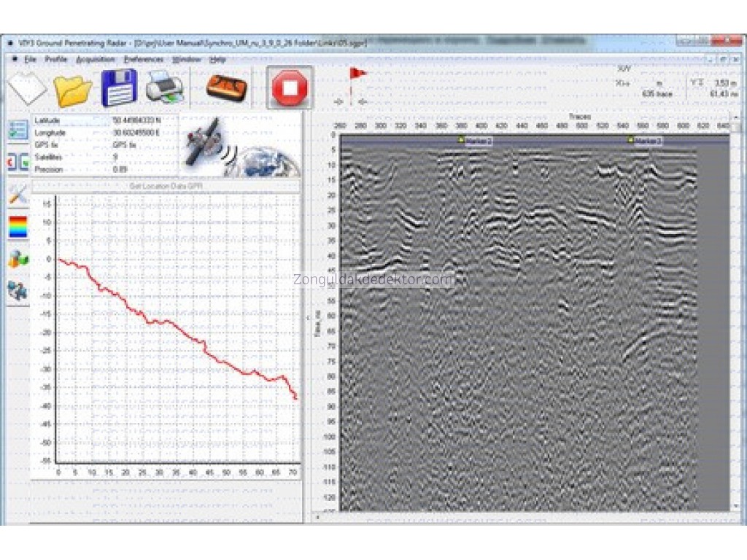The width and height of the screenshot is (747, 560).
Task: Click the Traces axis label
Action: tap(579, 116)
